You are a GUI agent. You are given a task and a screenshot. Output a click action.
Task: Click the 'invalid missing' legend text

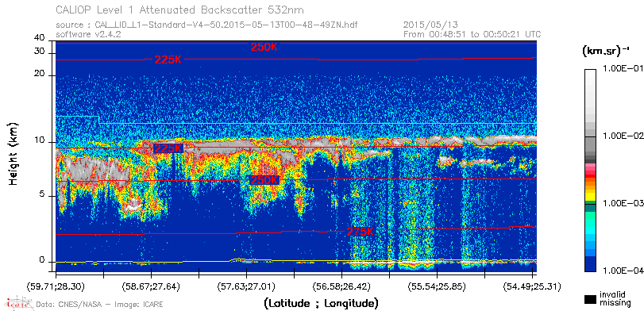[615, 298]
